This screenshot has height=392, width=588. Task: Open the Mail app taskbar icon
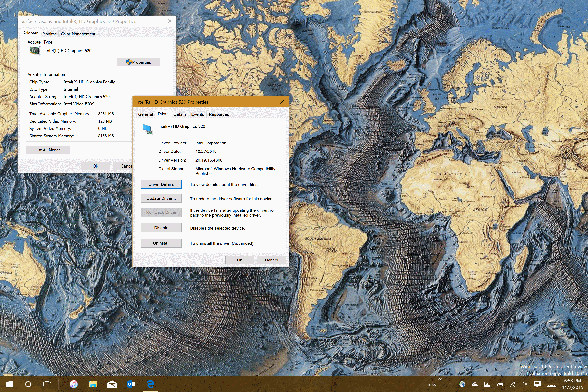point(112,384)
